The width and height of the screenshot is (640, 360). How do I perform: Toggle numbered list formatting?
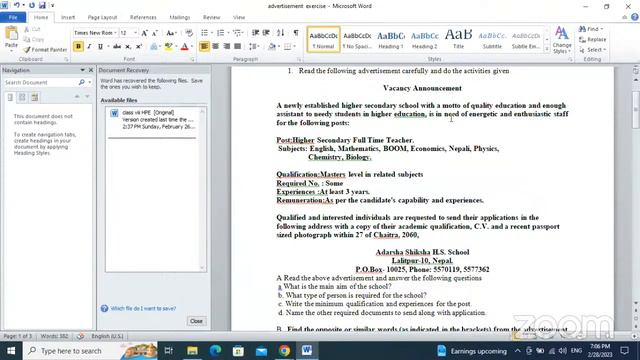pos(220,33)
